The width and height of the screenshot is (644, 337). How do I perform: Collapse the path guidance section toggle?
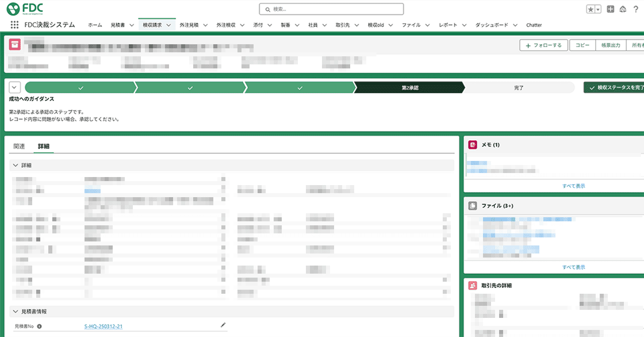click(x=15, y=87)
